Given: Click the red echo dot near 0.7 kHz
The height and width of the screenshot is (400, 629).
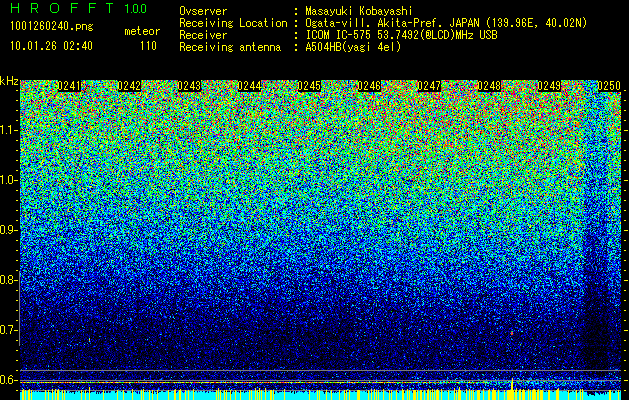Looking at the screenshot, I should click(x=511, y=333).
